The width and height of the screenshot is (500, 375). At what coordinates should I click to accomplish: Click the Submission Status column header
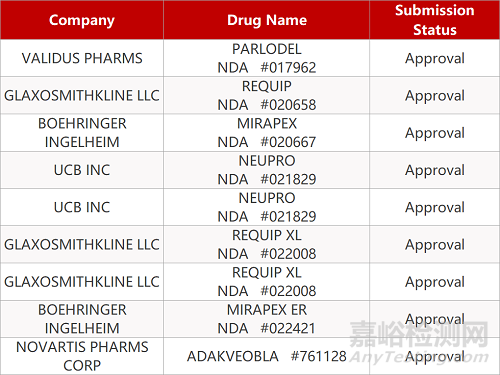(x=435, y=20)
